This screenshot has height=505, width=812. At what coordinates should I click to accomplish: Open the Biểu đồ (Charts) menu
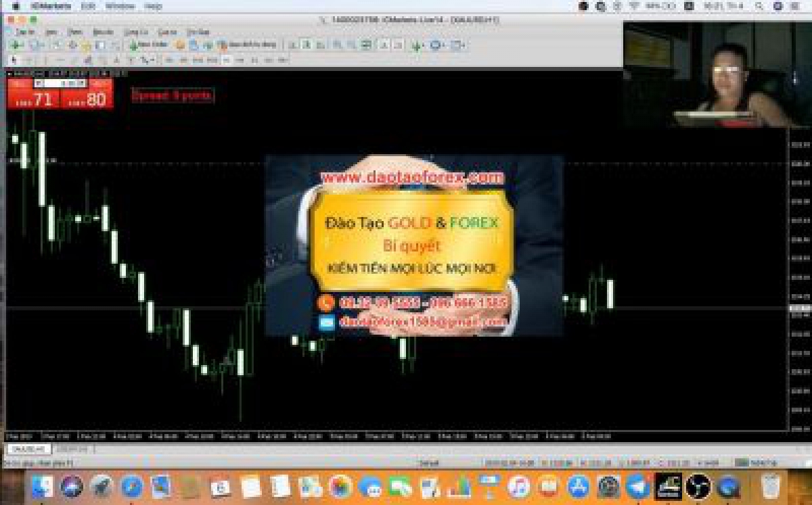[103, 32]
